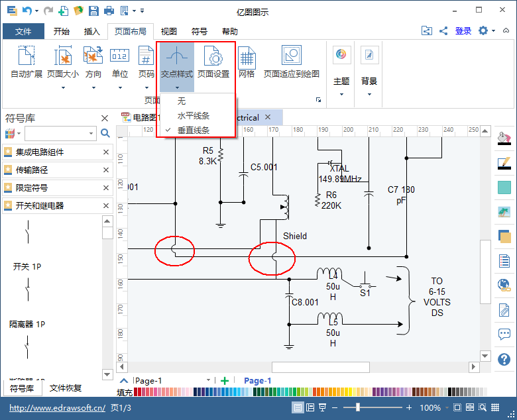
Task: Select checked Vertical Lines (垂直线条) option
Action: [198, 130]
